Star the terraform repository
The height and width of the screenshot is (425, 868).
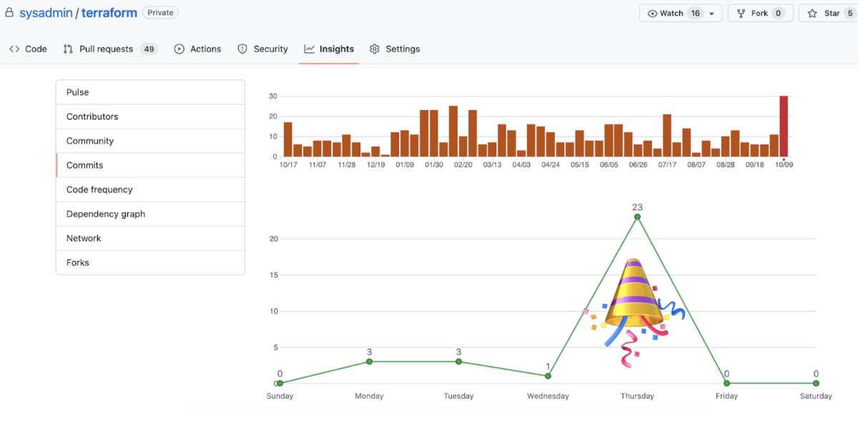[x=829, y=14]
